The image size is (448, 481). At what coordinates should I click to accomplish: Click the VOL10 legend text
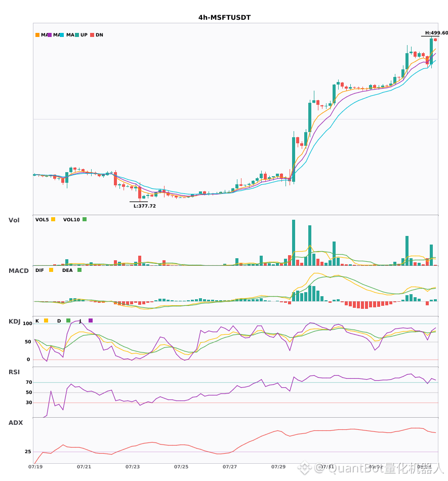pyautogui.click(x=71, y=220)
